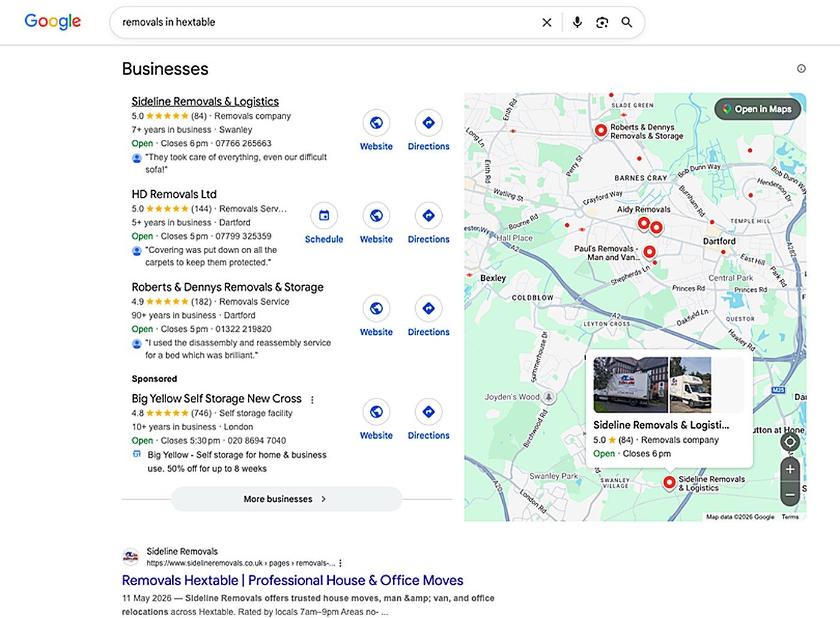This screenshot has height=618, width=840.
Task: Click Sideline Removals site name above URL
Action: 182,551
